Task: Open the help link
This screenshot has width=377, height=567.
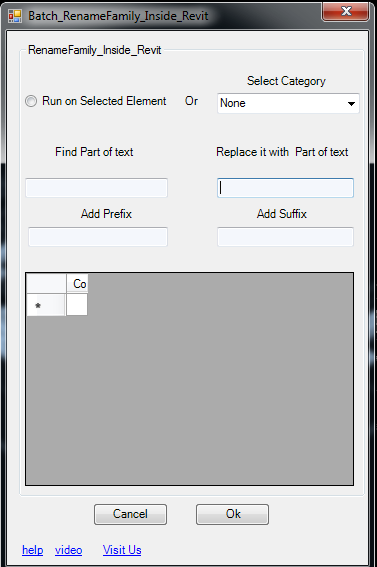Action: click(33, 550)
